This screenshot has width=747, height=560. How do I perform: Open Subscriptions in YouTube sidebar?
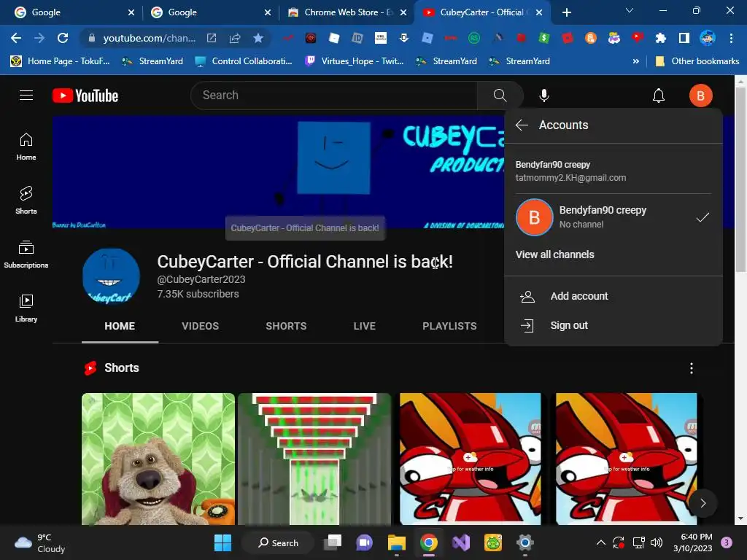pos(26,254)
